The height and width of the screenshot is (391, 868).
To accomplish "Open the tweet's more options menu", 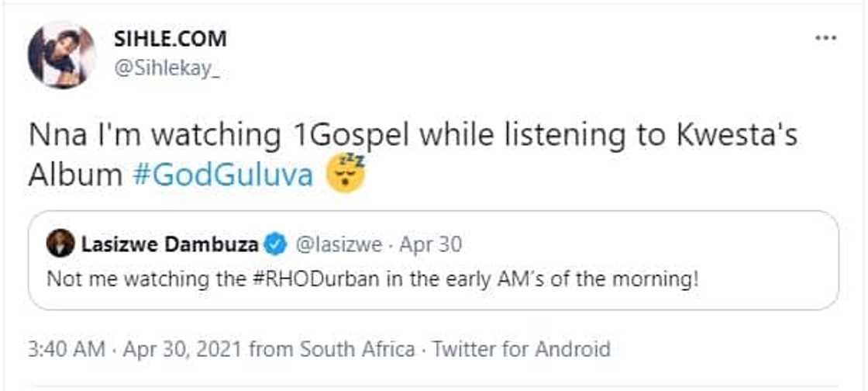I will click(x=826, y=38).
